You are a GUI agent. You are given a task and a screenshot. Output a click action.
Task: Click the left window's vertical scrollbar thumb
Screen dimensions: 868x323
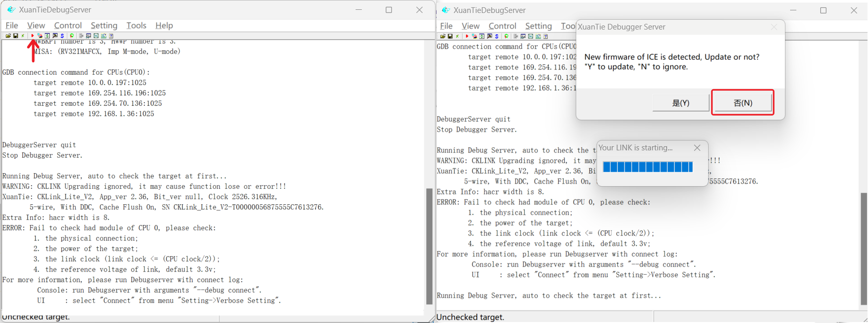[x=429, y=246]
